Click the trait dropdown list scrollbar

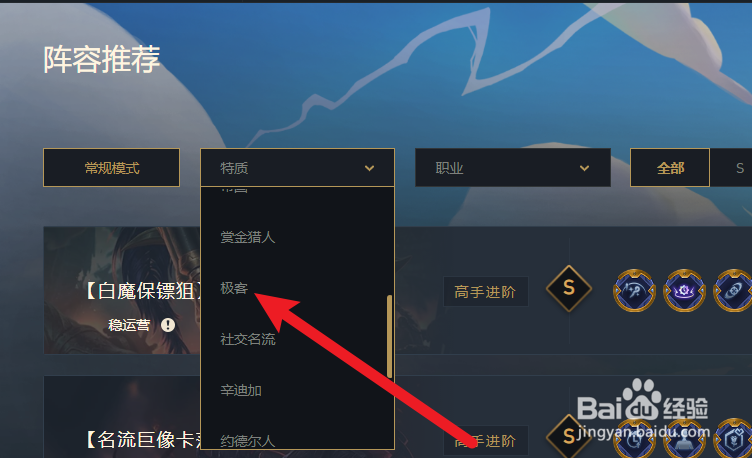coord(389,336)
